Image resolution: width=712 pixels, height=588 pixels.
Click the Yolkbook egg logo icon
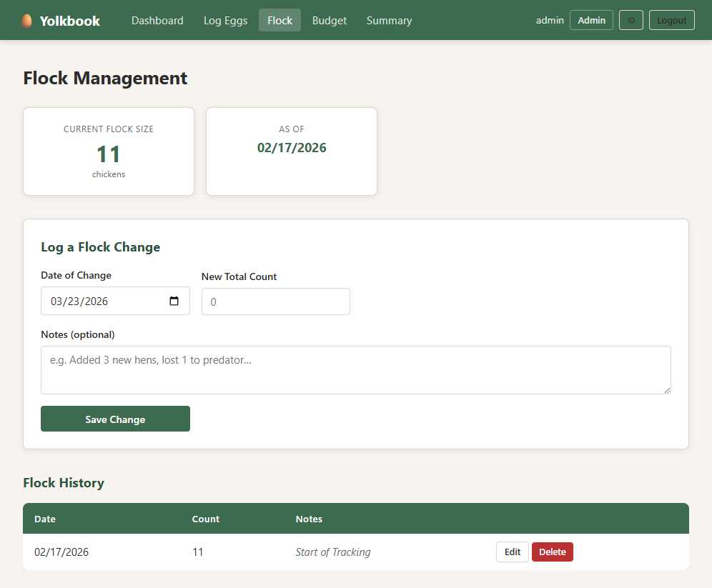tap(27, 21)
